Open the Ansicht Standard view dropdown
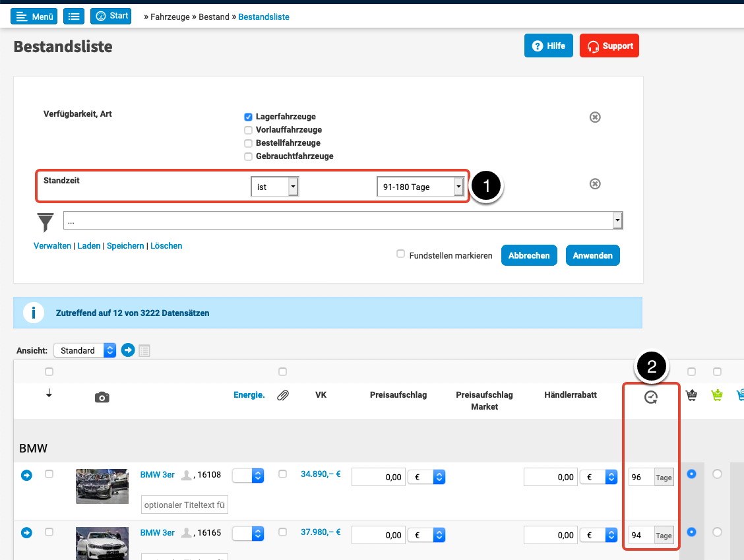 (x=84, y=350)
